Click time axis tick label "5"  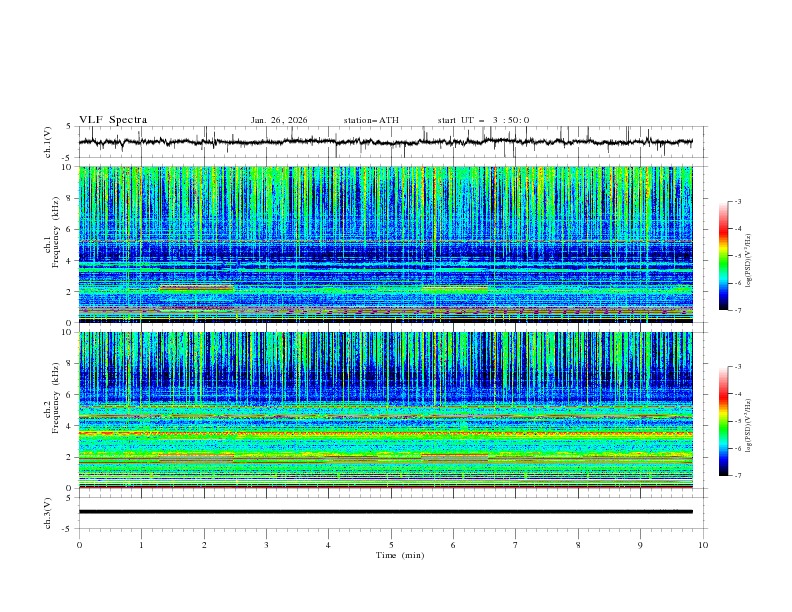391,545
